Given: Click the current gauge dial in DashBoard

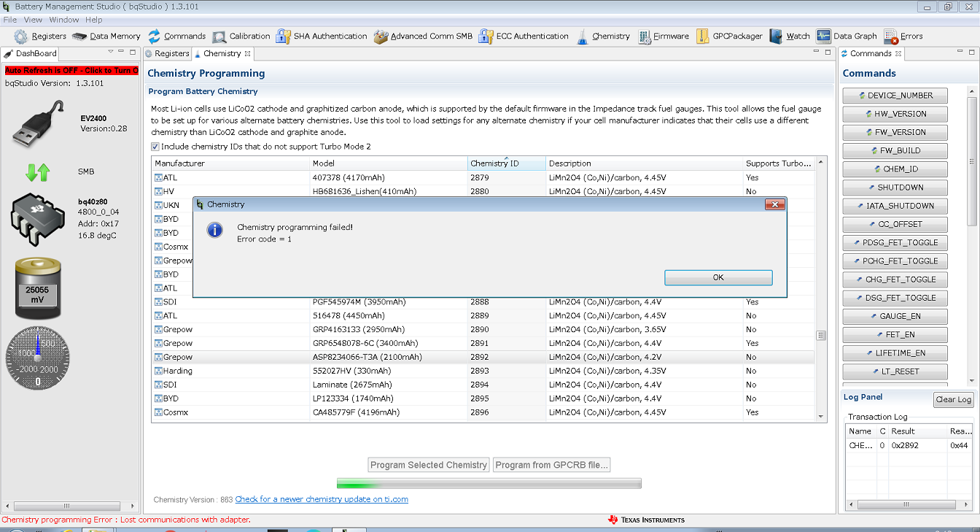Looking at the screenshot, I should click(x=38, y=357).
